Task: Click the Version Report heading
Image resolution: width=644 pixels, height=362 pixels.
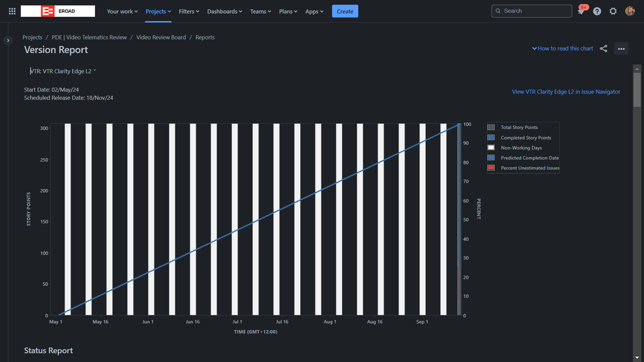Action: pyautogui.click(x=56, y=50)
